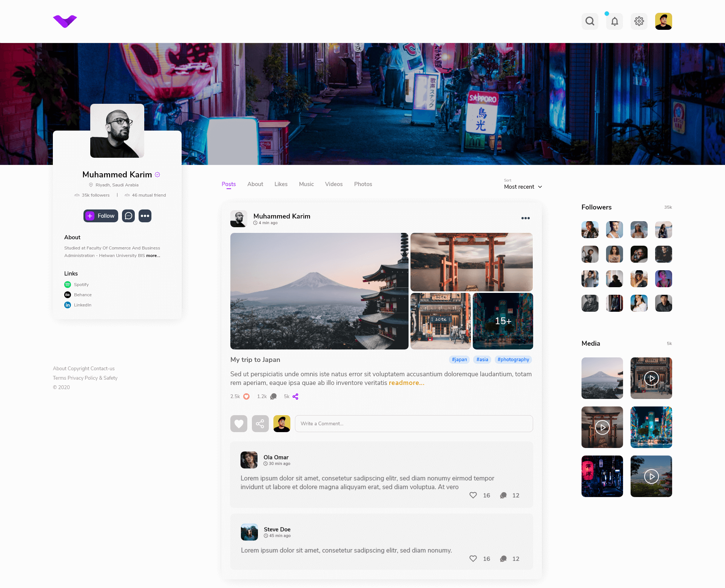
Task: Click the Write a Comment field
Action: (x=413, y=423)
